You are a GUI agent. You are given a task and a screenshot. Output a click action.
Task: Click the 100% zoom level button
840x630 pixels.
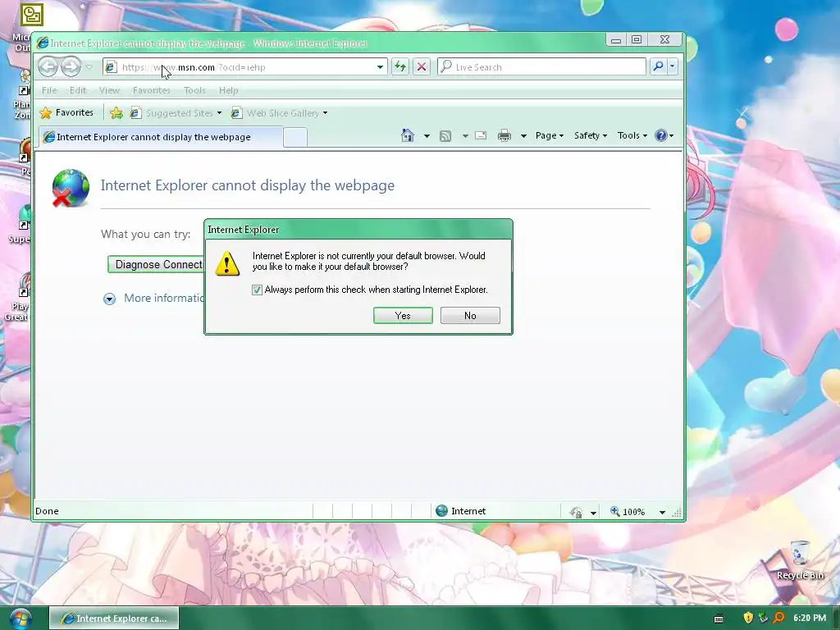(628, 512)
